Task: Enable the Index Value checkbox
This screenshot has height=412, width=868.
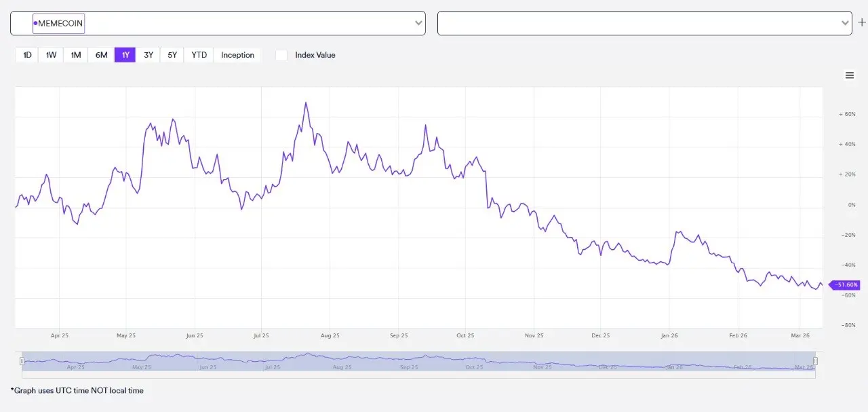Action: pyautogui.click(x=281, y=55)
